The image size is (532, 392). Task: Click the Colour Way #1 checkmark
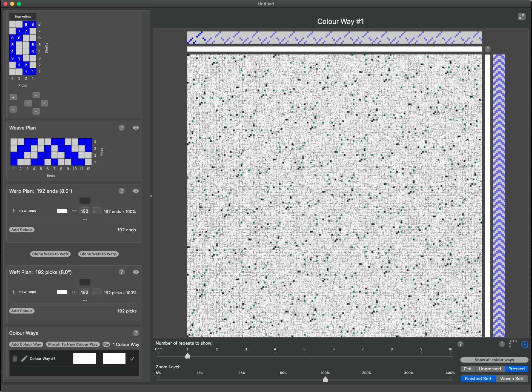pyautogui.click(x=132, y=359)
